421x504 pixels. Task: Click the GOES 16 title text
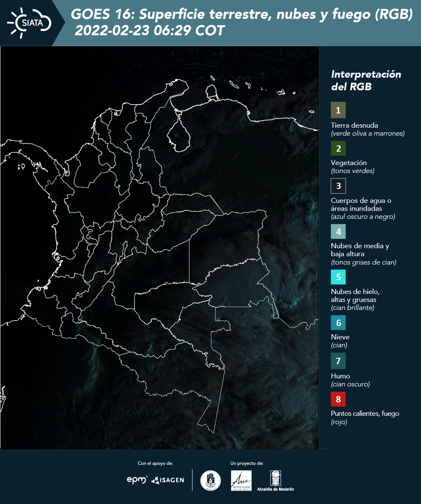tap(241, 15)
